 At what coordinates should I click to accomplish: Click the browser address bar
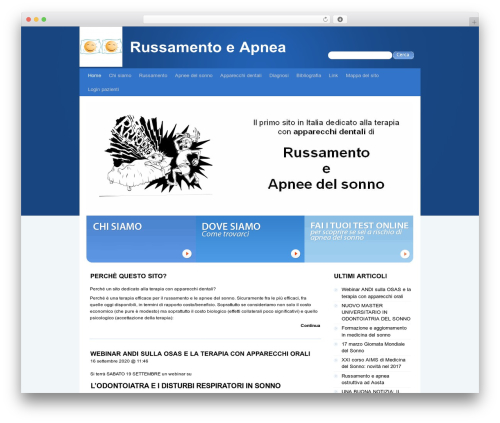(237, 20)
